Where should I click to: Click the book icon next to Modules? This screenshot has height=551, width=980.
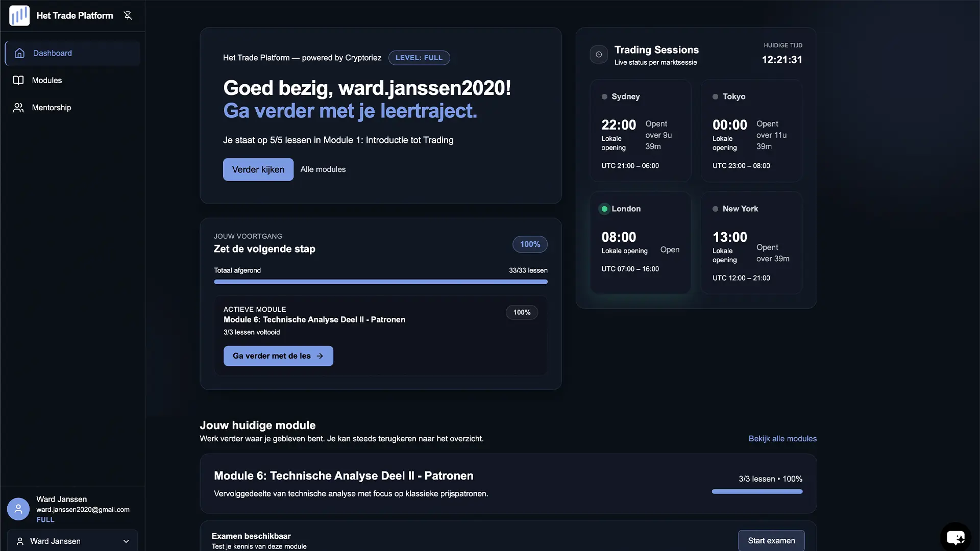click(x=18, y=80)
